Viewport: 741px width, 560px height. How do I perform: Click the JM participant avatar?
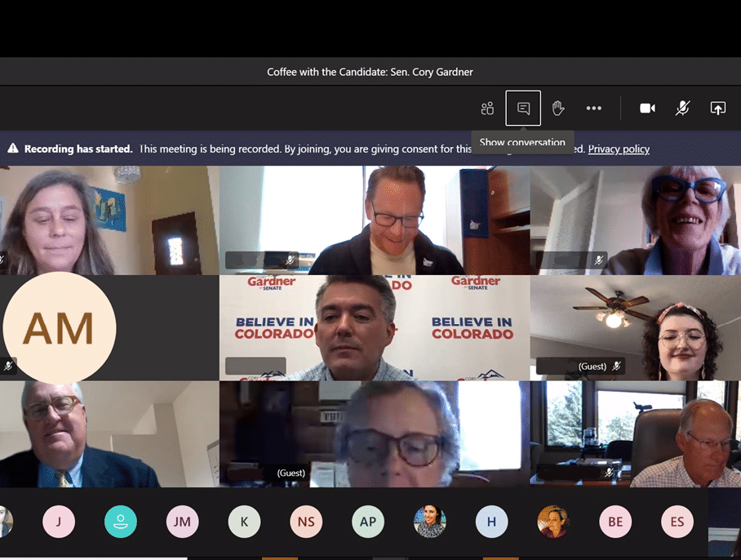click(182, 522)
